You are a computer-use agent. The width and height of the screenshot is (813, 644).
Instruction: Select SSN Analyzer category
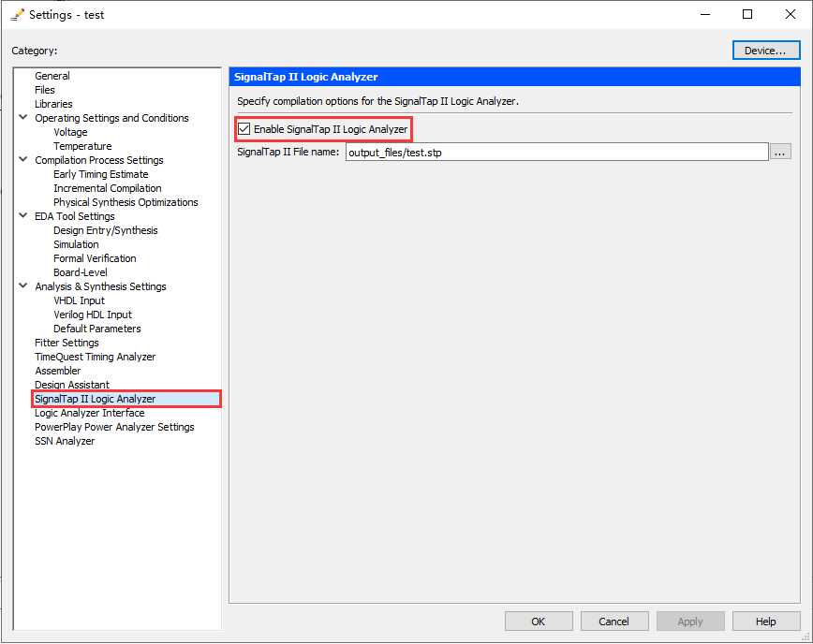coord(65,441)
